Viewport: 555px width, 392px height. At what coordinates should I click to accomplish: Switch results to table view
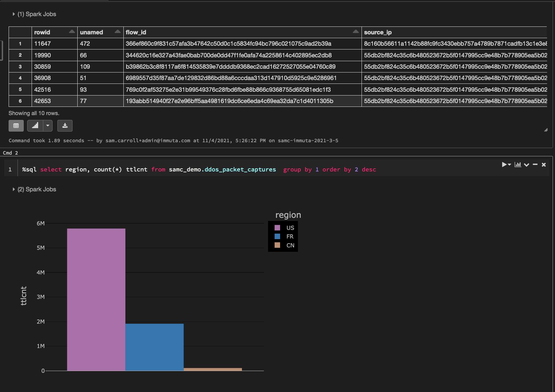tap(16, 126)
